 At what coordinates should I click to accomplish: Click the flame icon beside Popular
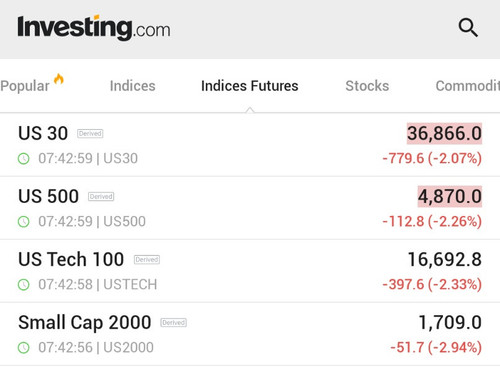click(x=59, y=80)
